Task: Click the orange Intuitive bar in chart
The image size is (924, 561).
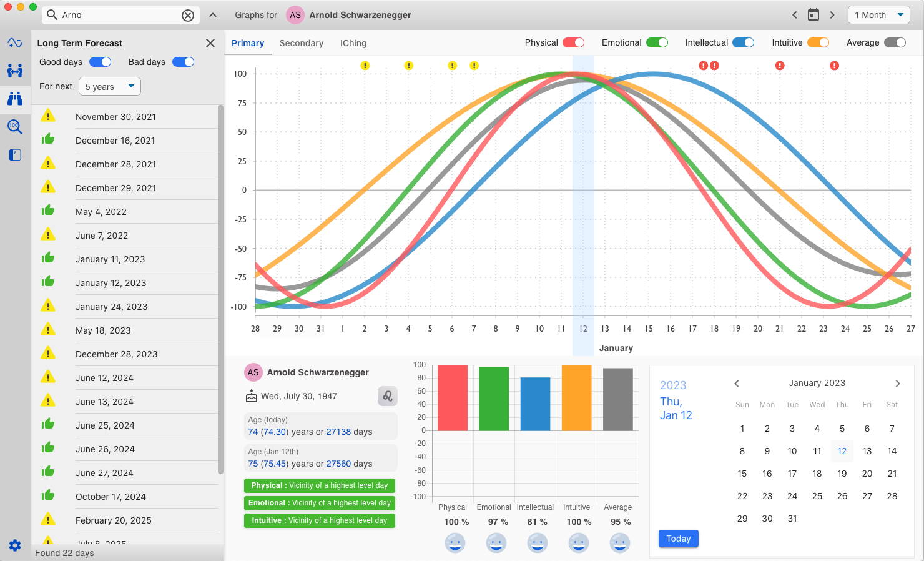Action: [576, 398]
